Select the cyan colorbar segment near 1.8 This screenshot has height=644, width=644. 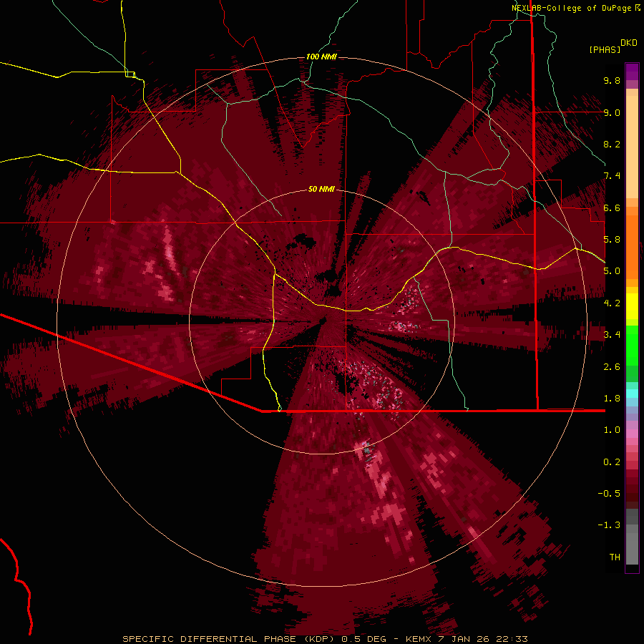click(632, 394)
